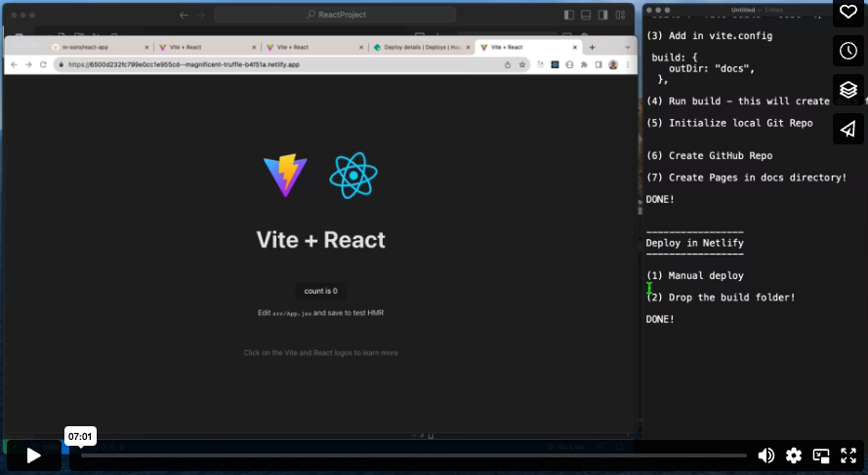868x475 pixels.
Task: Click 'Drop the build folder!' note line
Action: 721,297
